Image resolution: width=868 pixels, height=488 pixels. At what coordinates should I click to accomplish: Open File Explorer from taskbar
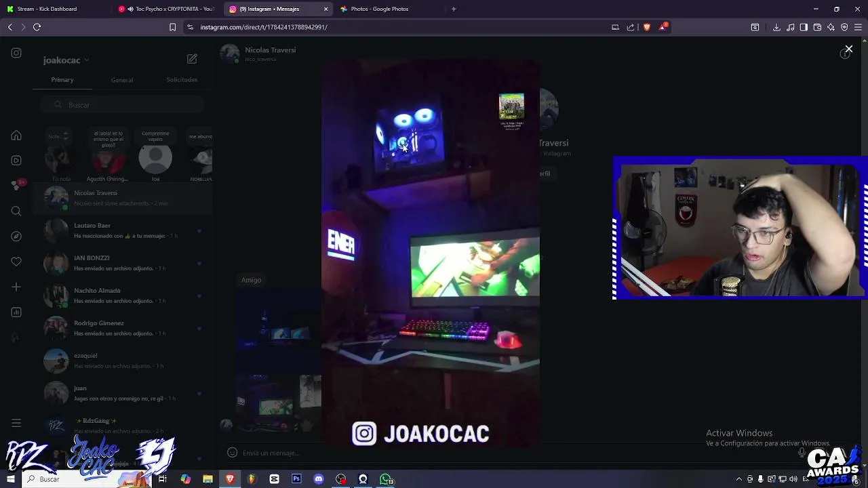click(x=208, y=479)
